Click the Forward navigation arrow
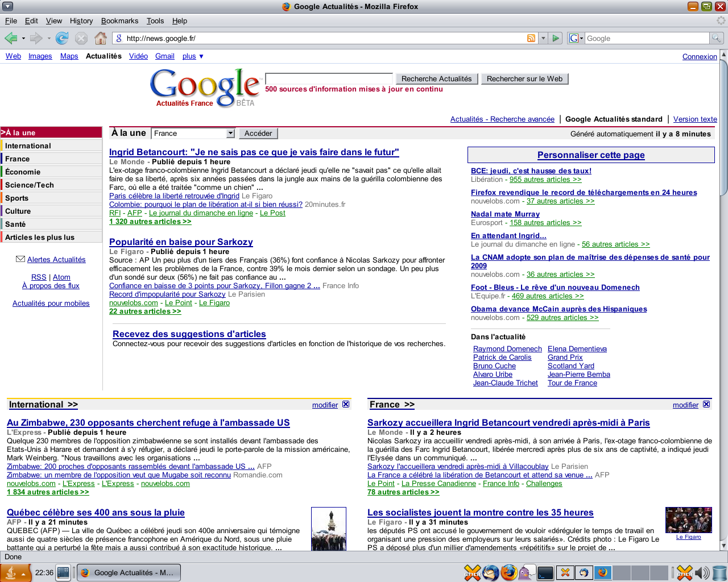The width and height of the screenshot is (728, 582). [36, 38]
